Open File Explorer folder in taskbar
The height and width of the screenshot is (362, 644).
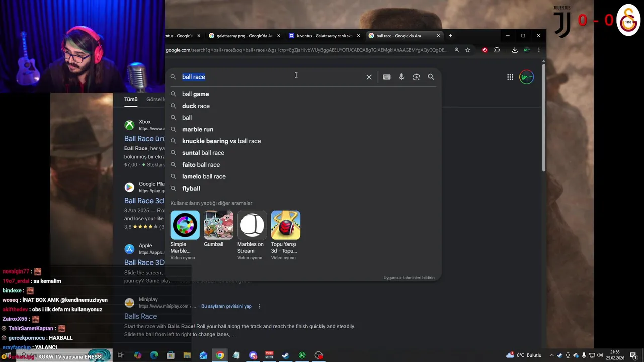click(x=187, y=355)
